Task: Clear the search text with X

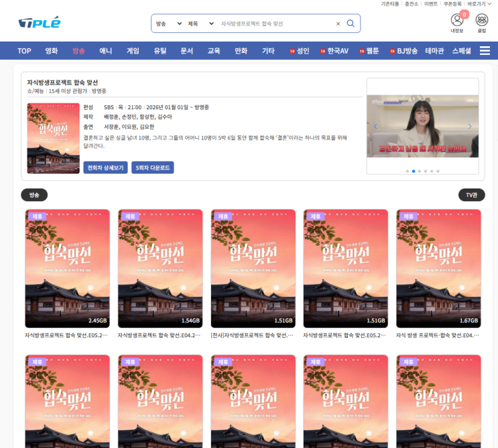Action: [x=338, y=23]
